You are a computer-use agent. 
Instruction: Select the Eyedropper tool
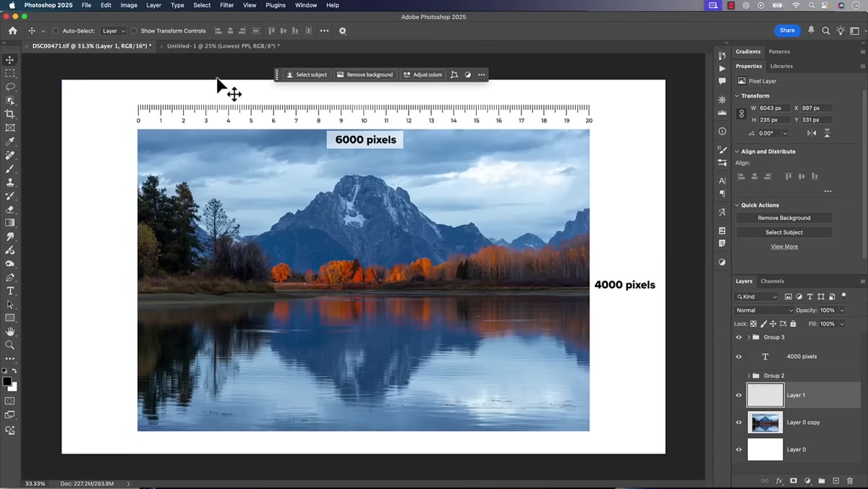pos(10,141)
